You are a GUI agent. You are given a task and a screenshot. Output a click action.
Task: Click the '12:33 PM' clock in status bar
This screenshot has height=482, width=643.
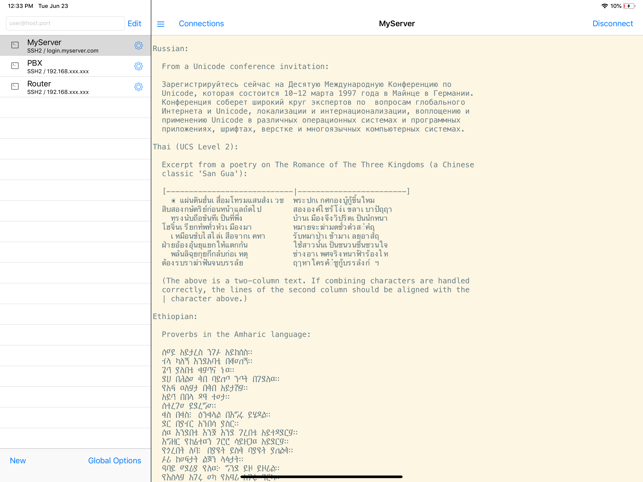click(x=21, y=6)
